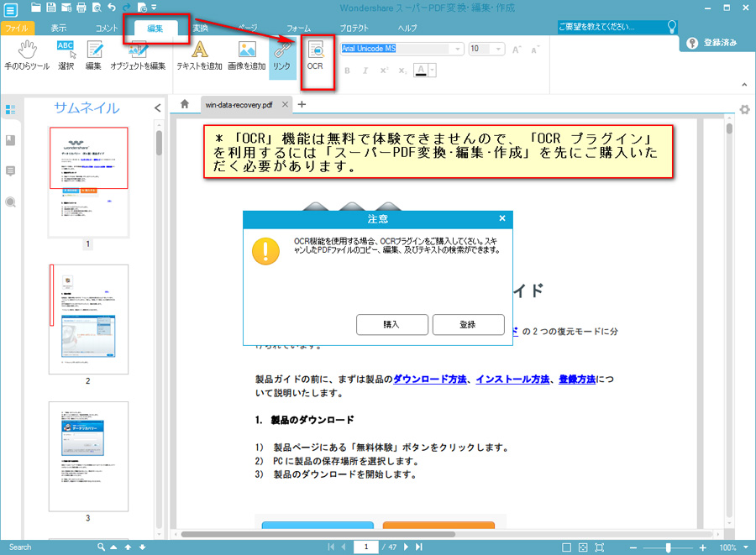Open the comments panel icon in sidebar
This screenshot has height=555, width=756.
(x=11, y=171)
